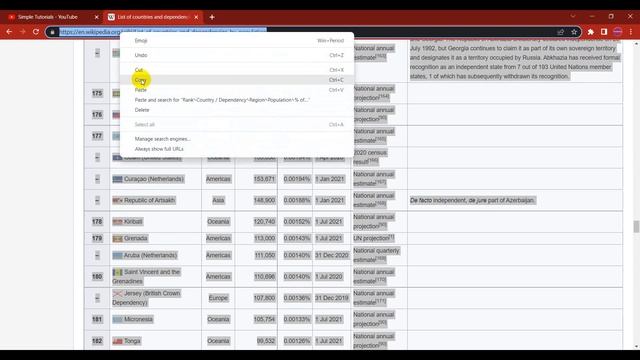
Task: Click Republic of Artsakh flag icon
Action: (118, 200)
